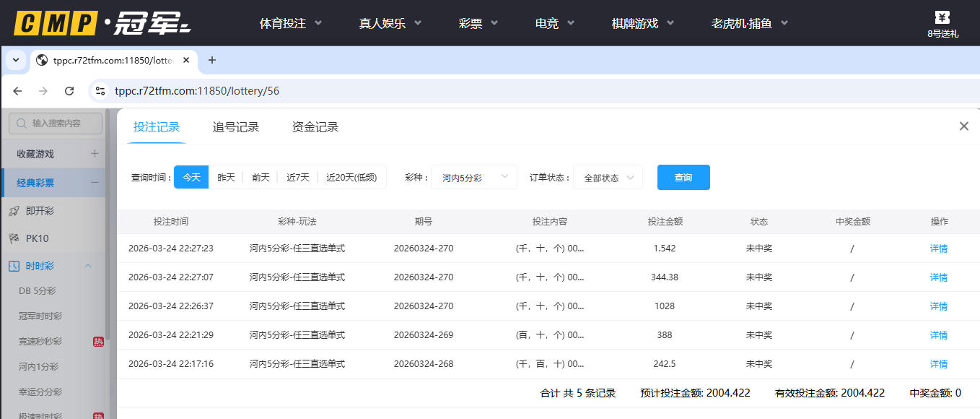Open the new tab plus icon
980x419 pixels.
(211, 60)
